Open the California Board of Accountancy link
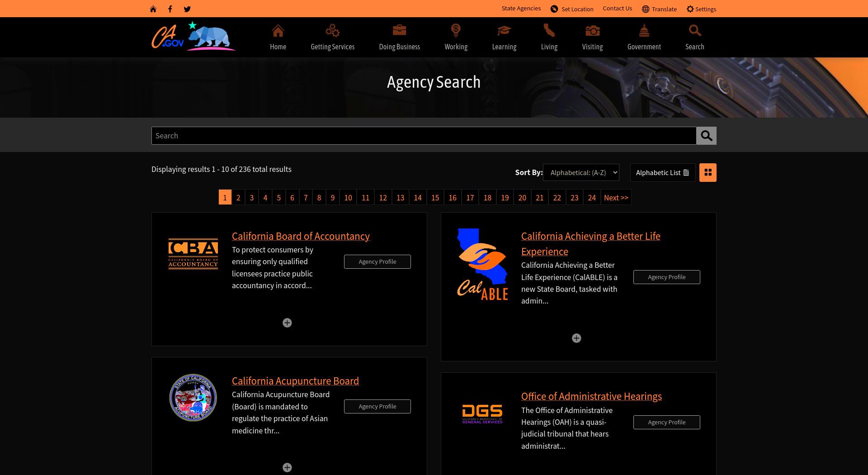The height and width of the screenshot is (475, 868). (301, 236)
